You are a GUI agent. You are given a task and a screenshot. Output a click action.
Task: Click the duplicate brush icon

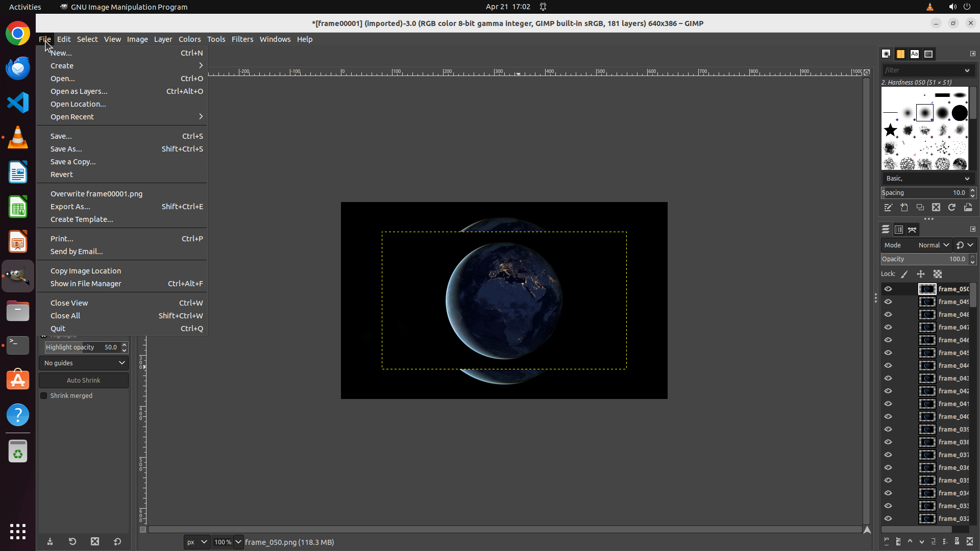pyautogui.click(x=920, y=208)
